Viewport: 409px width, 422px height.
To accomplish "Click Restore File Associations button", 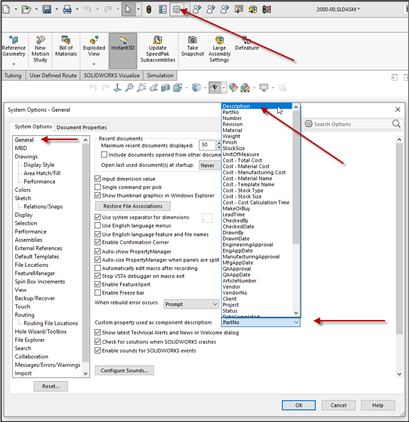I will pyautogui.click(x=133, y=206).
